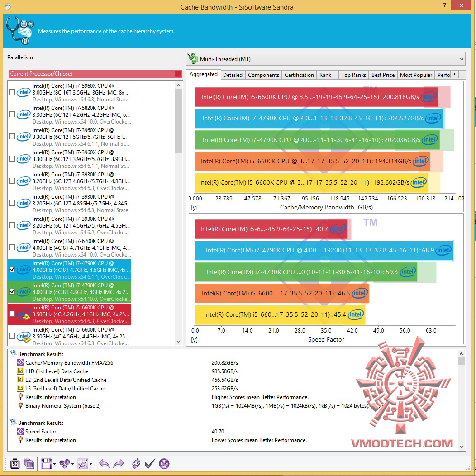Open the gears options dropdown arrow
476x476 pixels.
72,464
